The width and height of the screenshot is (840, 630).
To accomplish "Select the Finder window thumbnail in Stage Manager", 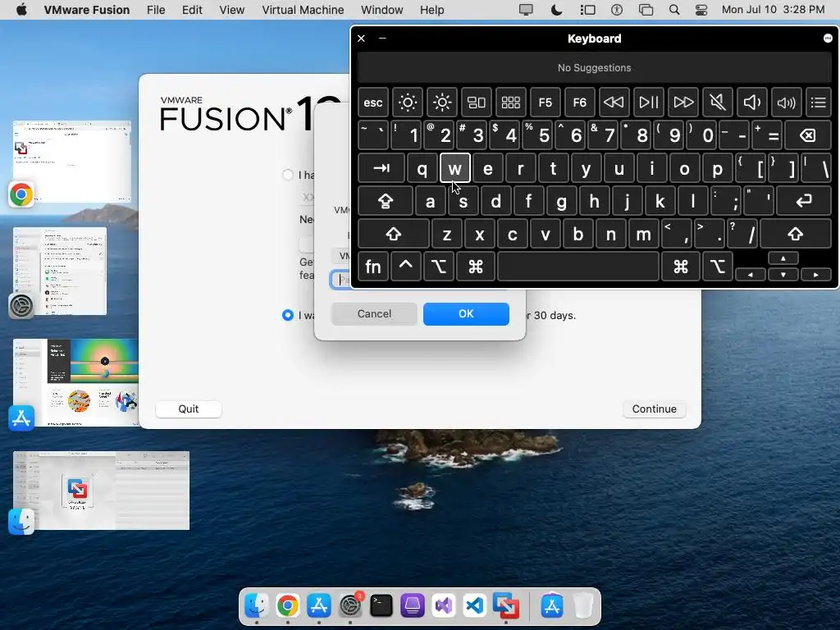I will (x=101, y=491).
